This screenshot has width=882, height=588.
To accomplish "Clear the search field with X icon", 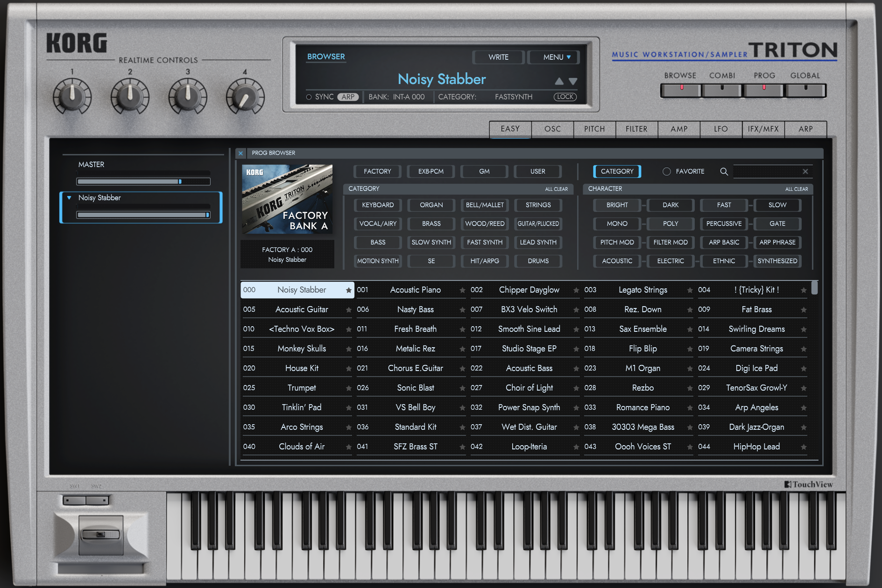I will pyautogui.click(x=805, y=171).
